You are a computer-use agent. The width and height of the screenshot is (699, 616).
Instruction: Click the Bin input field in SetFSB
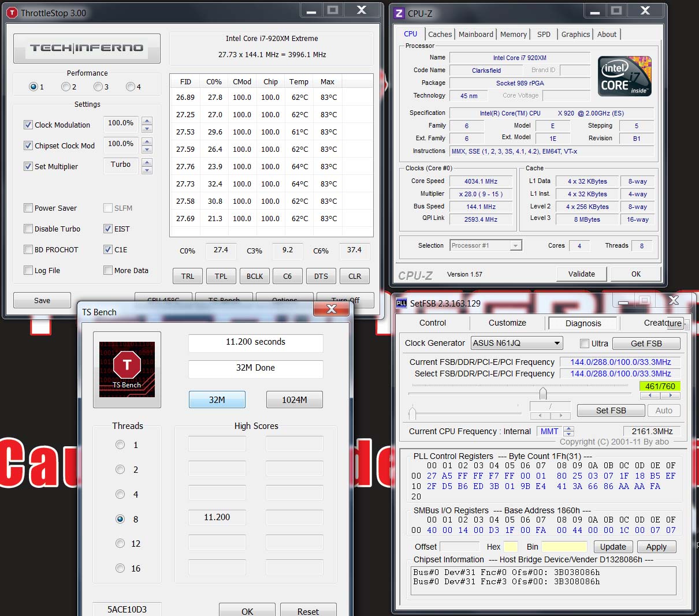[564, 547]
